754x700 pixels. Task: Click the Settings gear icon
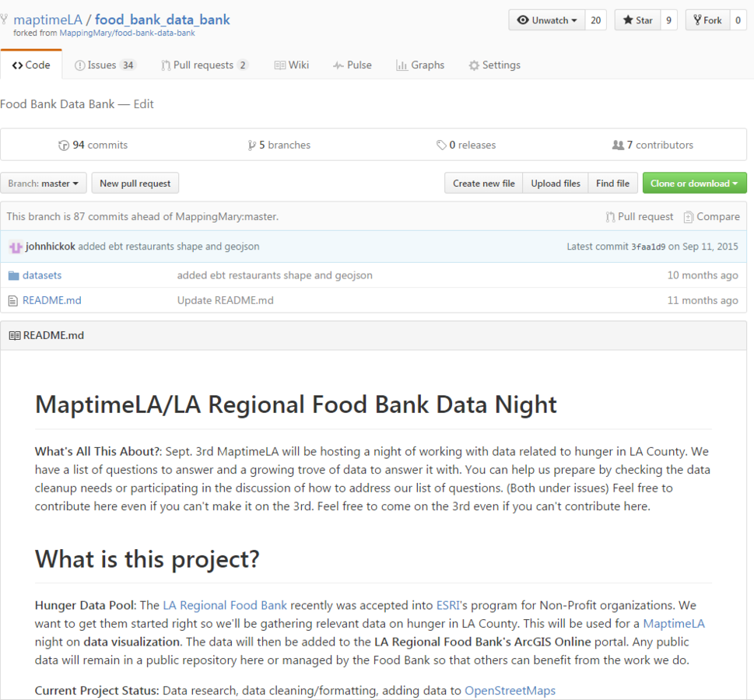[x=474, y=65]
